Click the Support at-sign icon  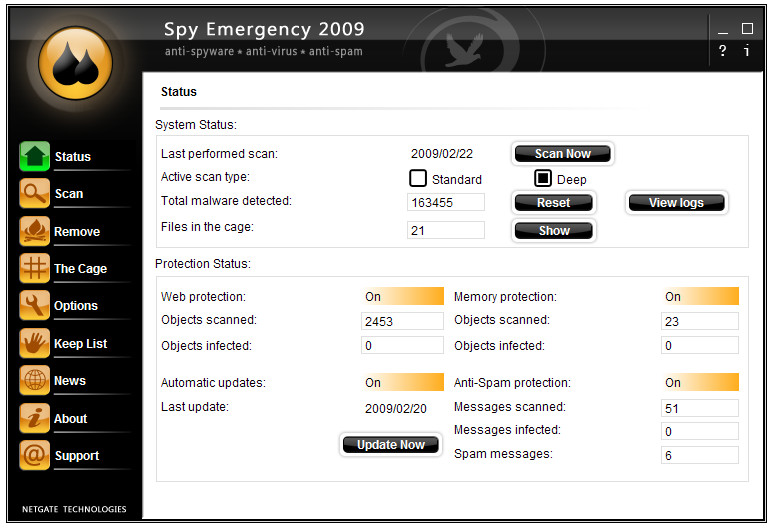tap(34, 455)
